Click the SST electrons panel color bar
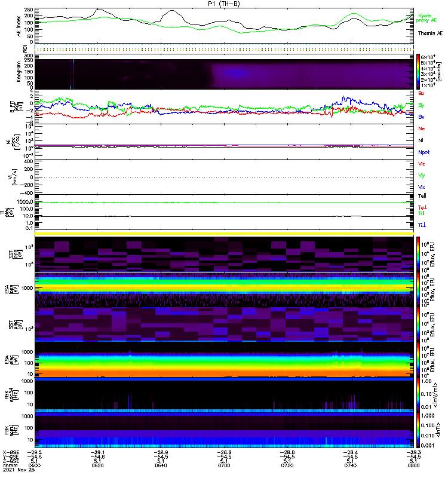Screen dimensions: 448x478 pyautogui.click(x=418, y=324)
